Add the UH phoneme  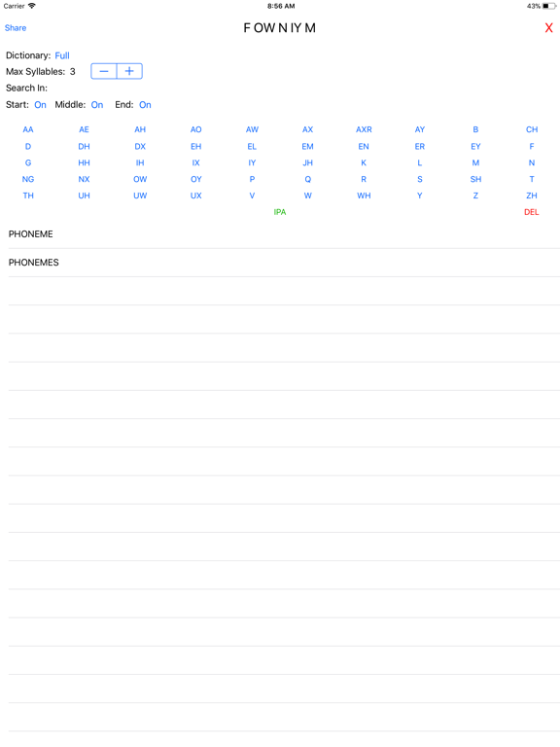click(84, 196)
